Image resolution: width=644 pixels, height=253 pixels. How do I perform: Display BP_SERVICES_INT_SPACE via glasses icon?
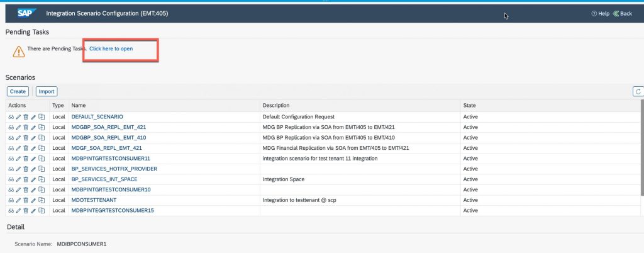[x=11, y=179]
